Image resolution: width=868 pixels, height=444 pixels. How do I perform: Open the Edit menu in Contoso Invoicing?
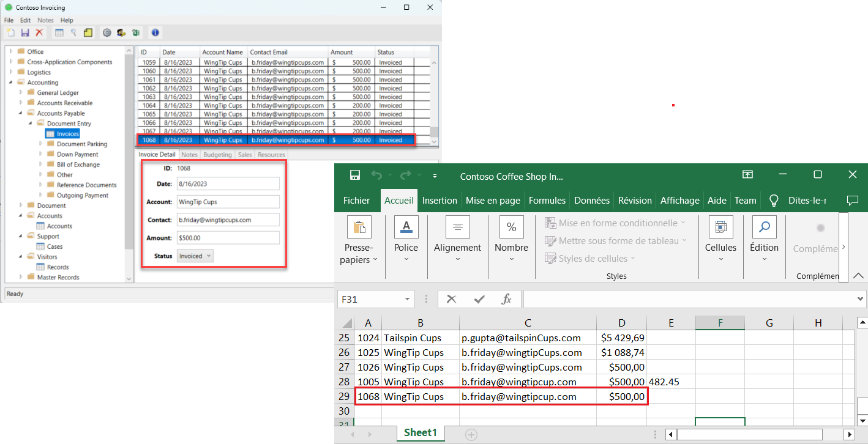point(25,20)
